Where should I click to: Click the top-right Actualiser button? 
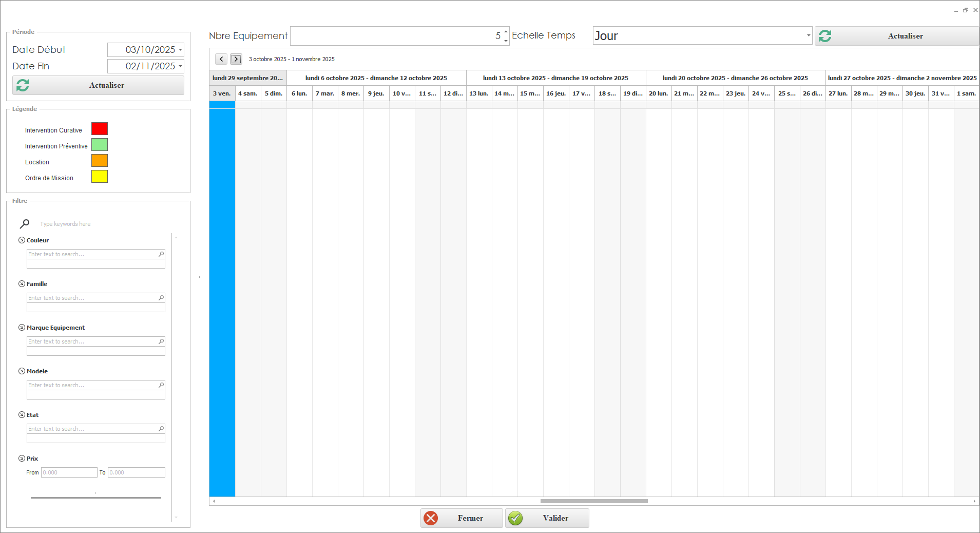tap(896, 36)
